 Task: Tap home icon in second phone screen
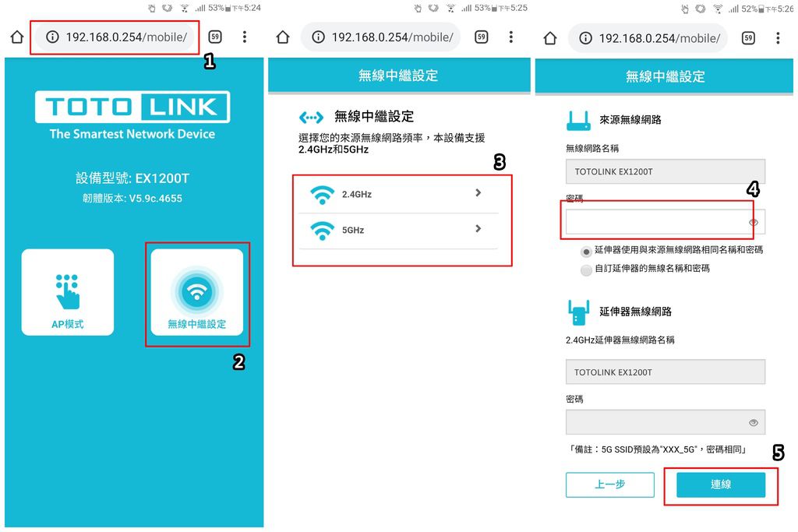283,37
